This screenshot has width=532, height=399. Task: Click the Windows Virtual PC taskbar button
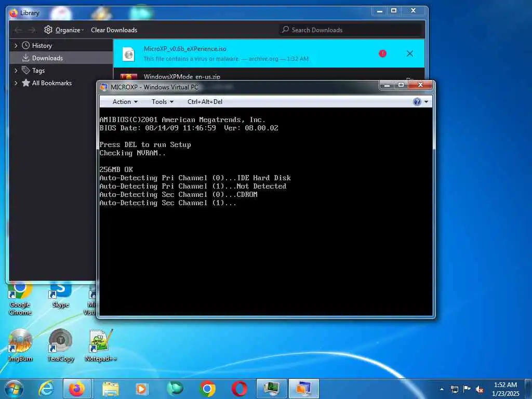303,389
